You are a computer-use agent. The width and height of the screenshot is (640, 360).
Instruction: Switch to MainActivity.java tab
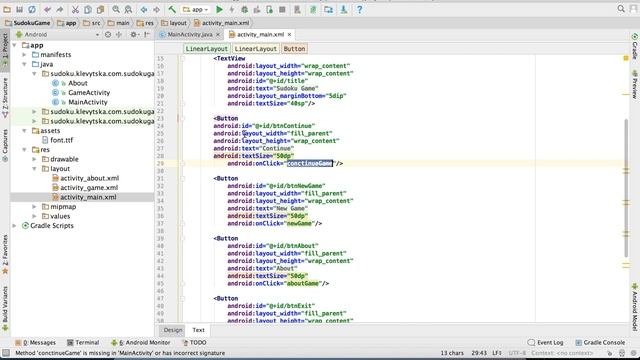(190, 35)
